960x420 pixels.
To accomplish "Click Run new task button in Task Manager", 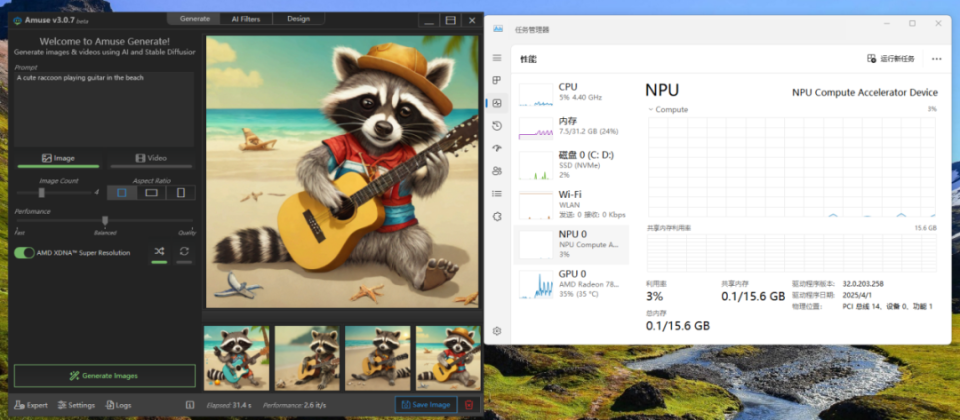I will pyautogui.click(x=891, y=59).
